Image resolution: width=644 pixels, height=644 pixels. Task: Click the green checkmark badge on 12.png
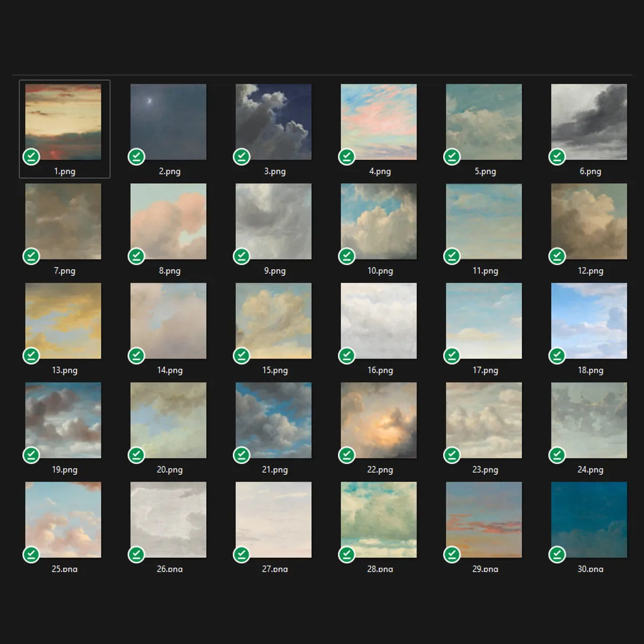coord(557,256)
